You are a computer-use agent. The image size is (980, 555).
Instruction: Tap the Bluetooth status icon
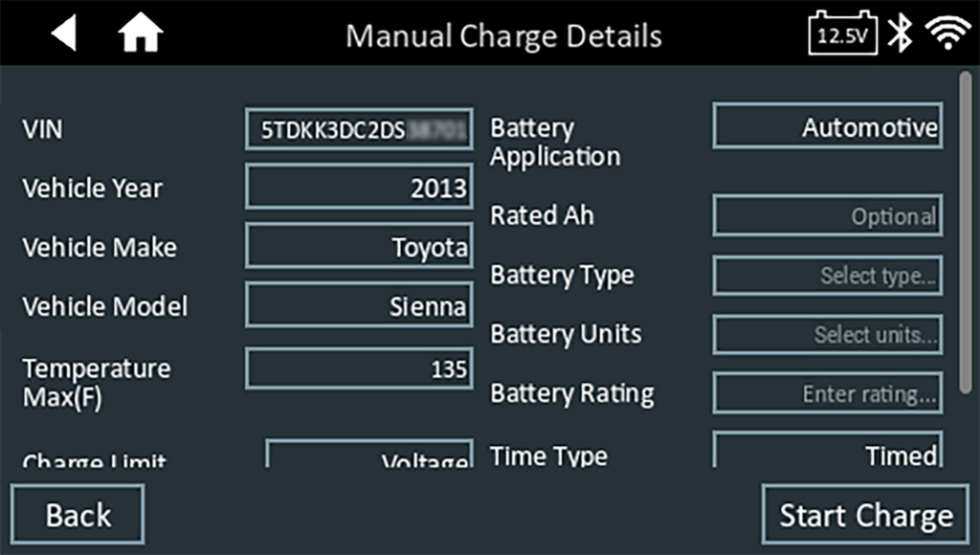point(900,34)
